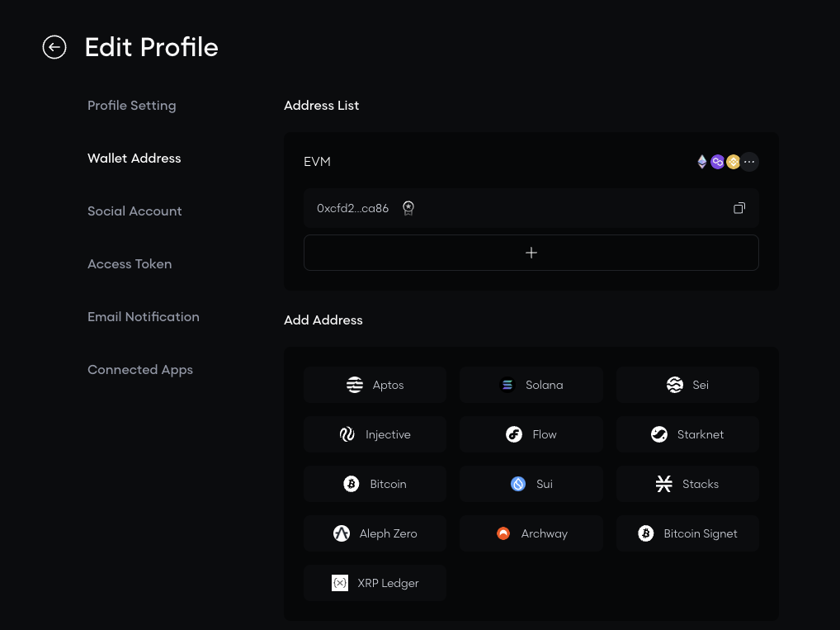This screenshot has height=630, width=840.
Task: View Connected Apps section
Action: [139, 370]
